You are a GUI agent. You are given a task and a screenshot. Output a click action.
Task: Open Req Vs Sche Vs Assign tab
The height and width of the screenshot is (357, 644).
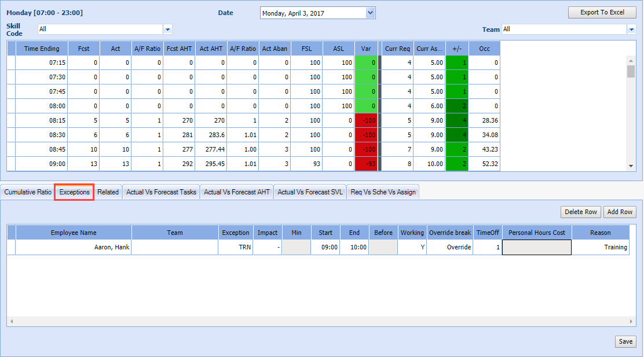383,192
